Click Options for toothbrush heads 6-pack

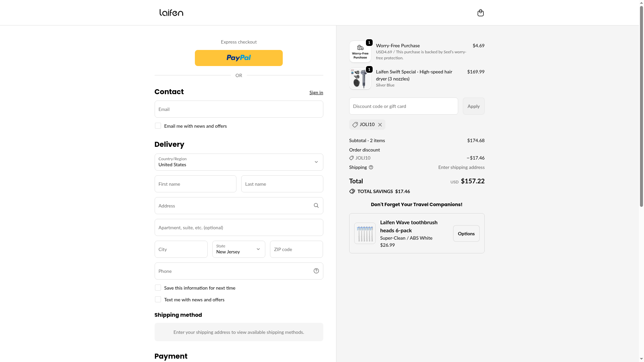[466, 233]
